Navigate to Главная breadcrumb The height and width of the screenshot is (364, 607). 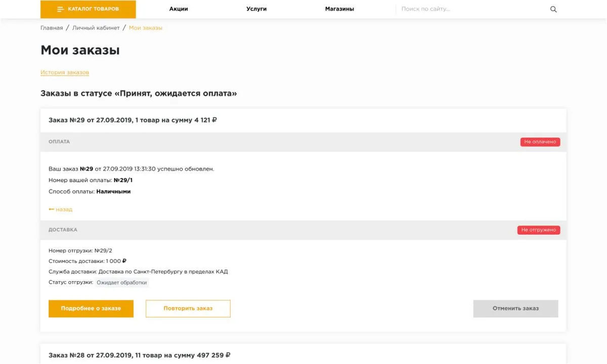coord(52,28)
